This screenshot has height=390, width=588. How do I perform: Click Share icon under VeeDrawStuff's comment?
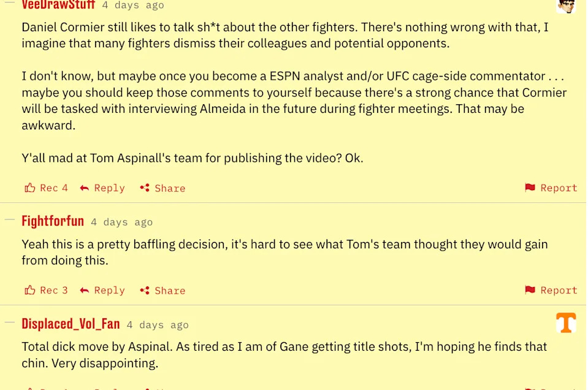tap(145, 188)
